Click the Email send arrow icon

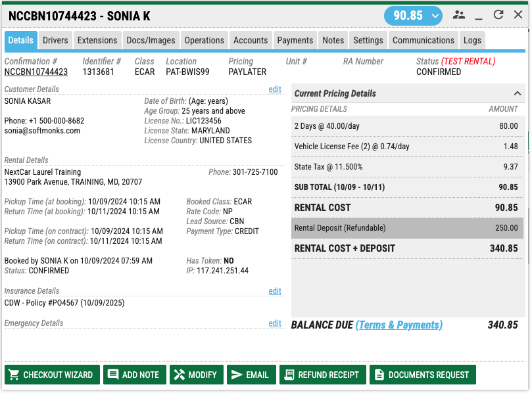(237, 375)
